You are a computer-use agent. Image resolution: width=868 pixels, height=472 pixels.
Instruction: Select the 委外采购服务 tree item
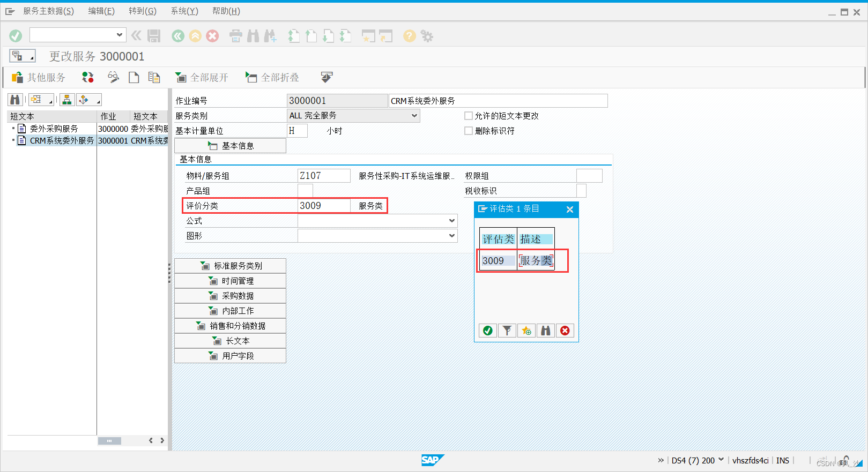54,129
